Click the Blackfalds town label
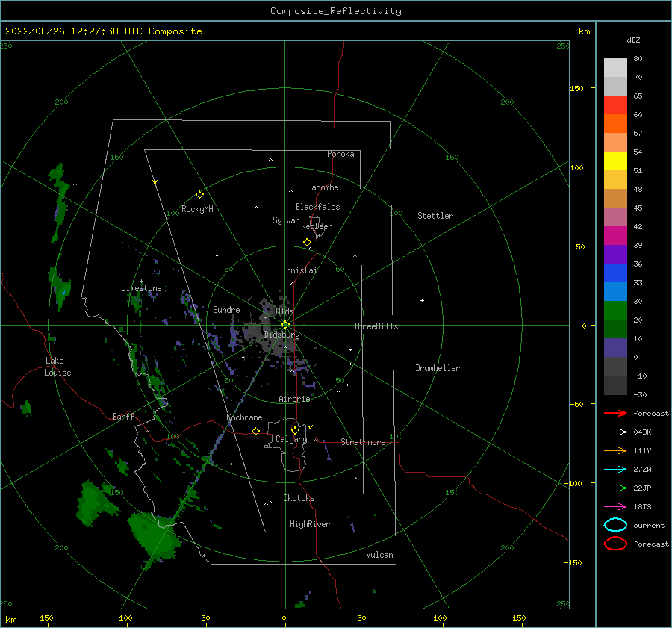672x628 pixels. tap(317, 207)
